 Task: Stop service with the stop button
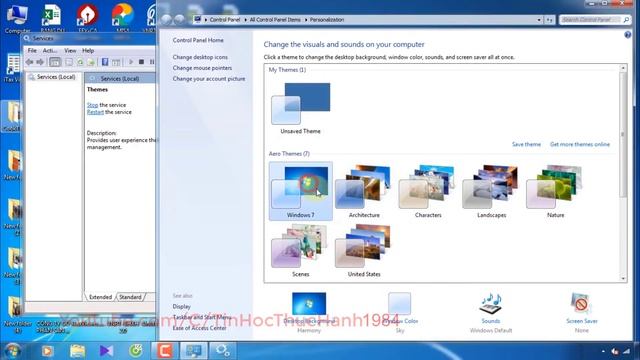click(141, 62)
